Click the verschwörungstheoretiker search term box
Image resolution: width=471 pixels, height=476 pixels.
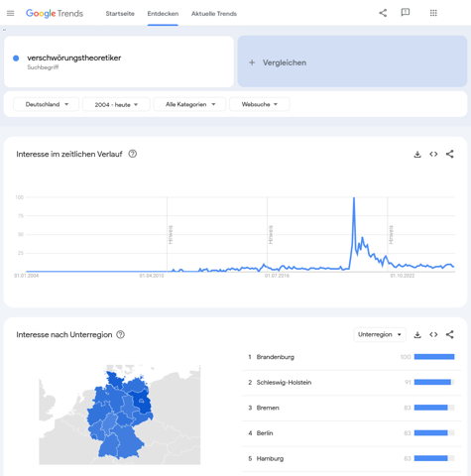click(119, 61)
